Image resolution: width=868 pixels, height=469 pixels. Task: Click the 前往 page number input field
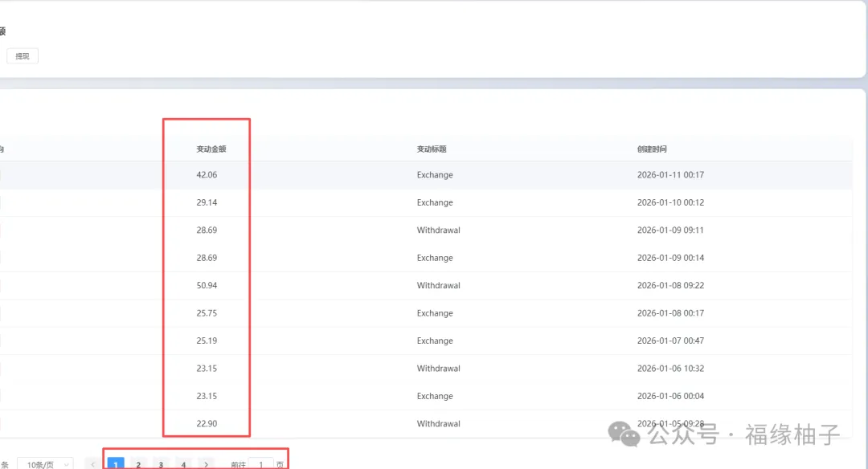coord(260,464)
